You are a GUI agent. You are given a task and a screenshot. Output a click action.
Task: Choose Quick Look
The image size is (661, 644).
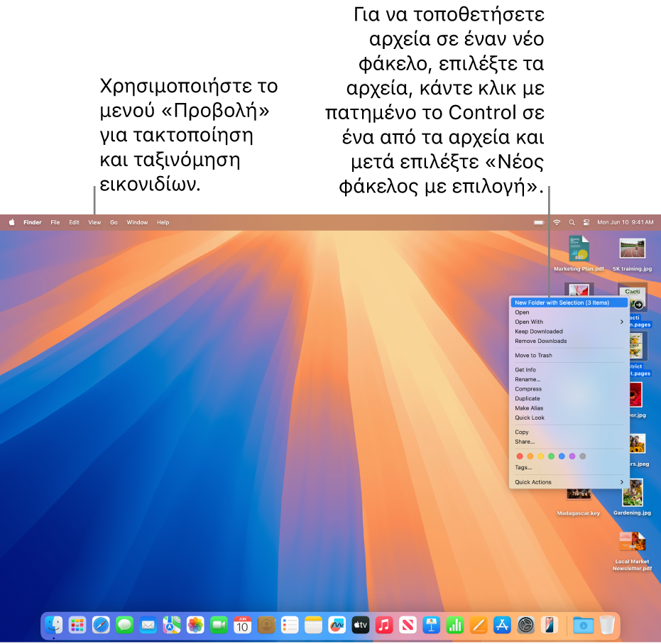[x=569, y=417]
